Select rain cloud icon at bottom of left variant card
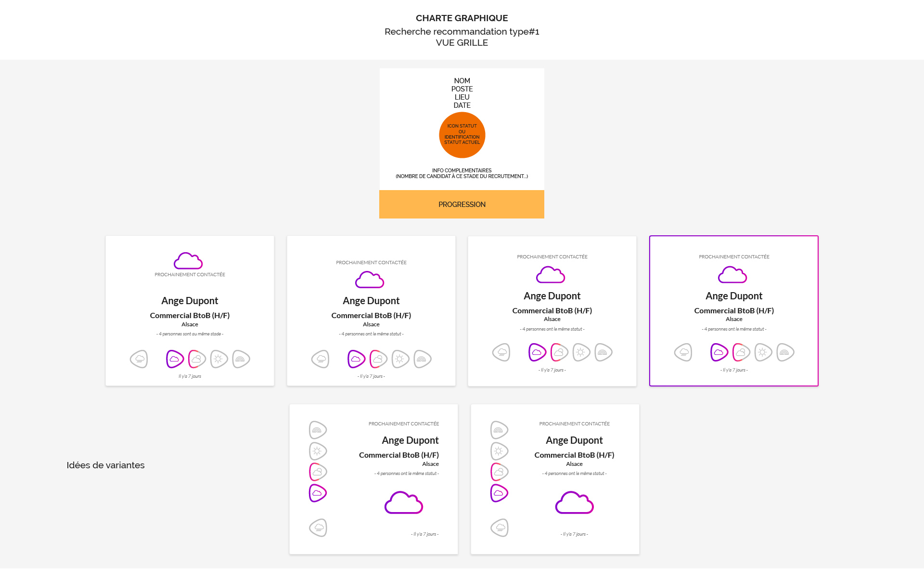The height and width of the screenshot is (578, 924). [x=318, y=528]
